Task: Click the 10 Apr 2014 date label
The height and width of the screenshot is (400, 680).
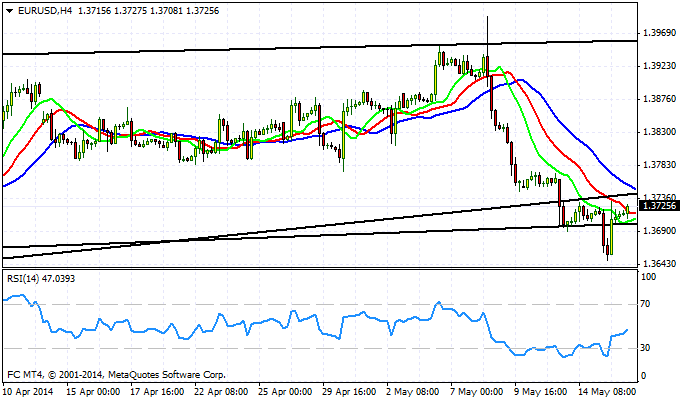Action: click(x=28, y=392)
